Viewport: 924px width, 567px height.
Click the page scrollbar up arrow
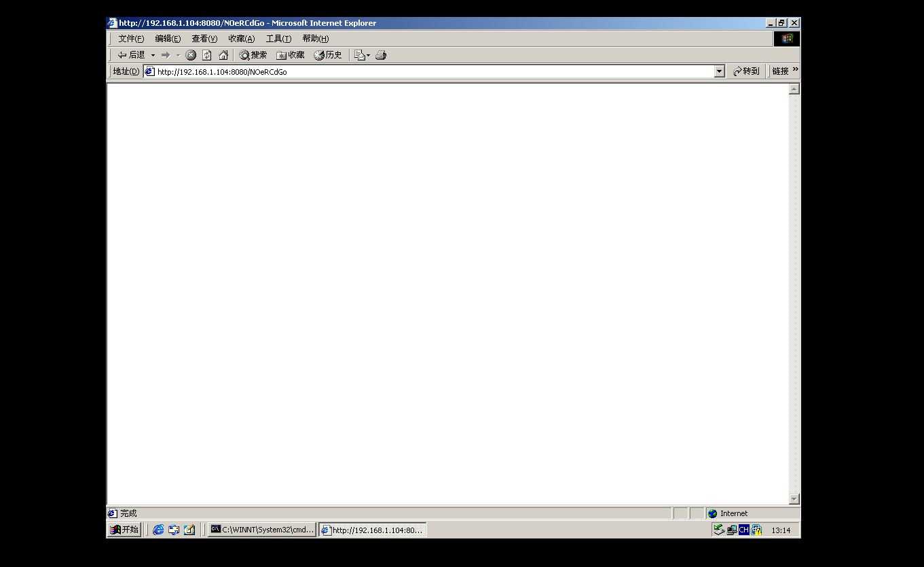(794, 89)
